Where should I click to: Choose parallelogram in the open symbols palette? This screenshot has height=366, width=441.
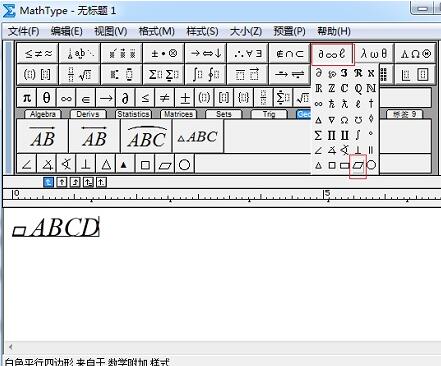tap(358, 165)
